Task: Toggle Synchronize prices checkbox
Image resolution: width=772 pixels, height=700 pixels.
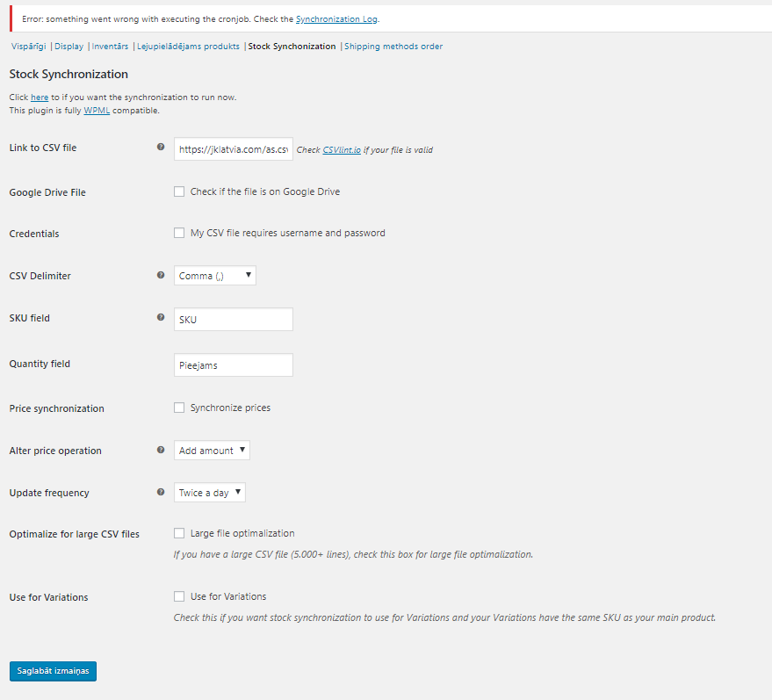Action: [179, 408]
